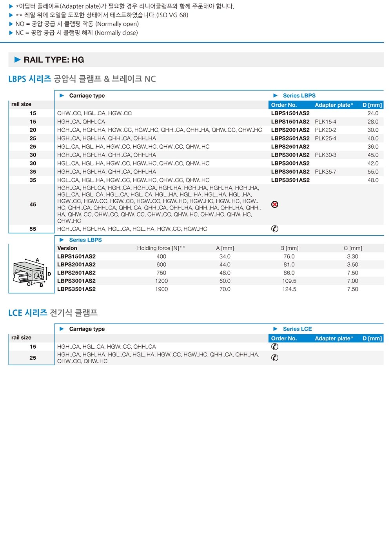Select D value 30.0
The height and width of the screenshot is (555, 392).
[373, 130]
